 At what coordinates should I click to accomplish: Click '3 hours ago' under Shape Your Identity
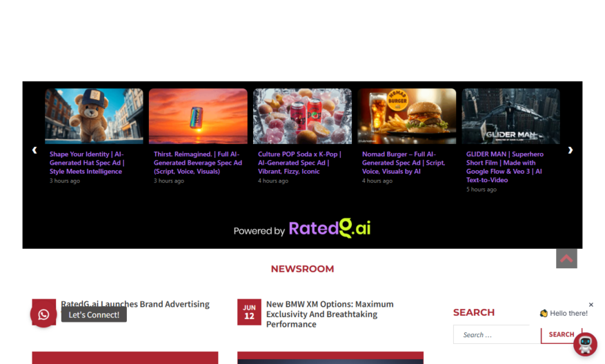[x=64, y=181]
